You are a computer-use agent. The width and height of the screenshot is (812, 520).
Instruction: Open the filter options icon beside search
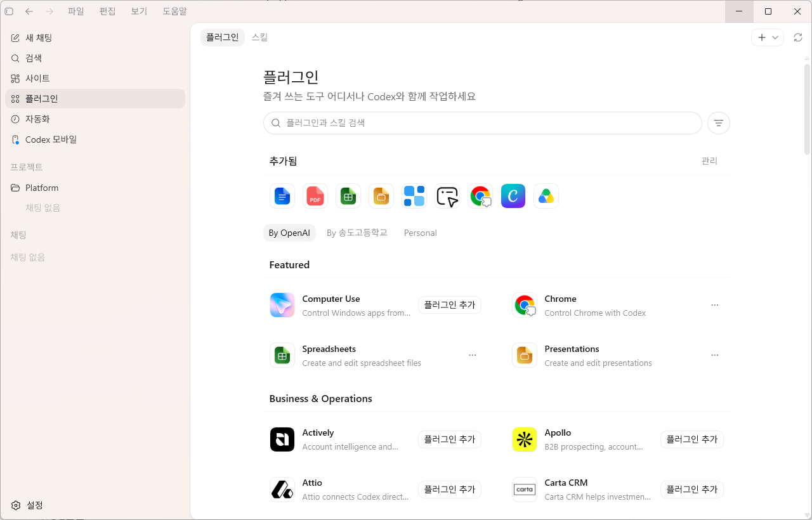pyautogui.click(x=719, y=123)
